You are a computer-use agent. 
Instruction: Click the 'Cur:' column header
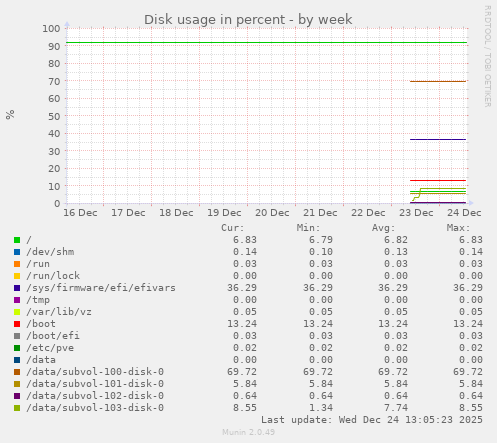point(233,228)
